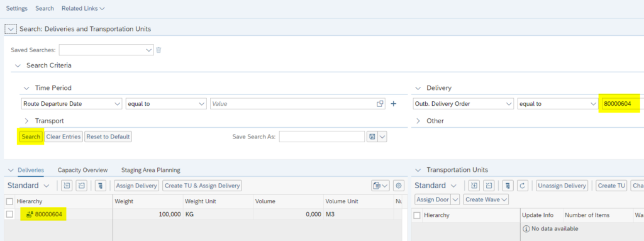Open the filter icon in Deliveries toolbar
The height and width of the screenshot is (241, 644).
[101, 186]
